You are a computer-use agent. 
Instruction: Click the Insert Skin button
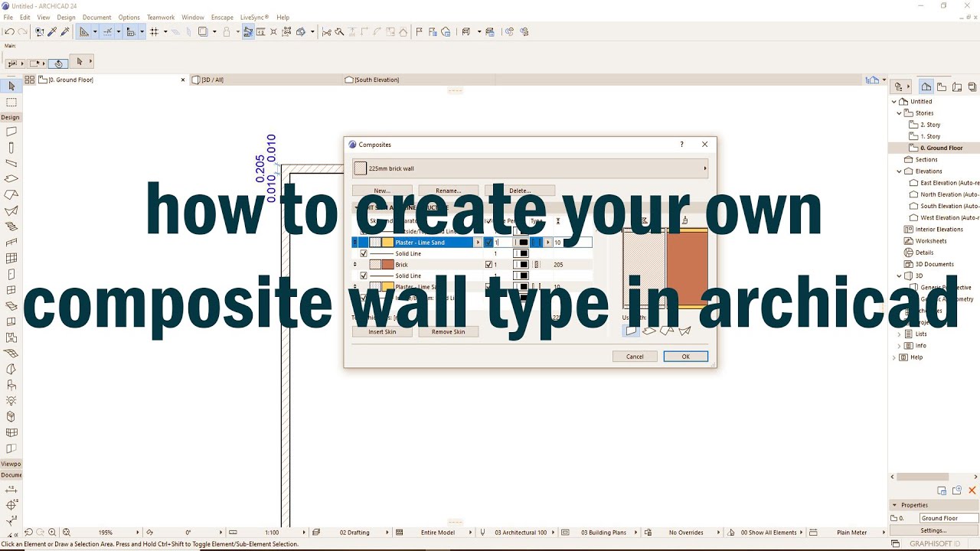pos(382,331)
